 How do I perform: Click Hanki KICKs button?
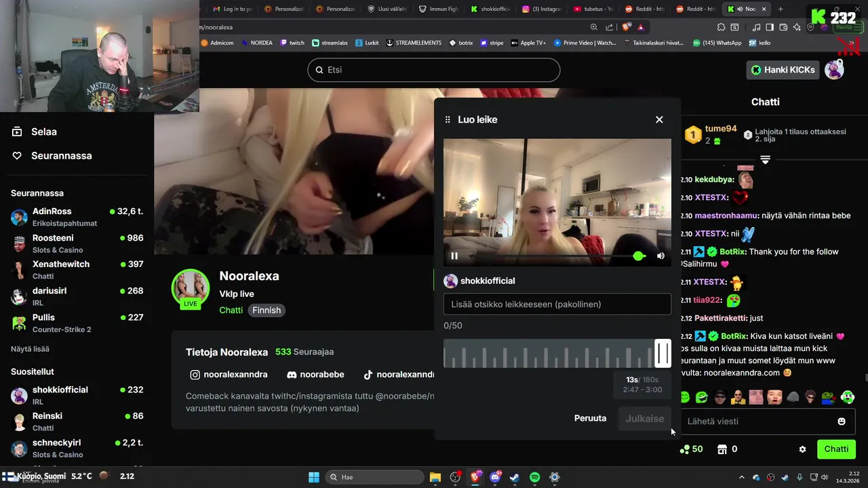(783, 69)
